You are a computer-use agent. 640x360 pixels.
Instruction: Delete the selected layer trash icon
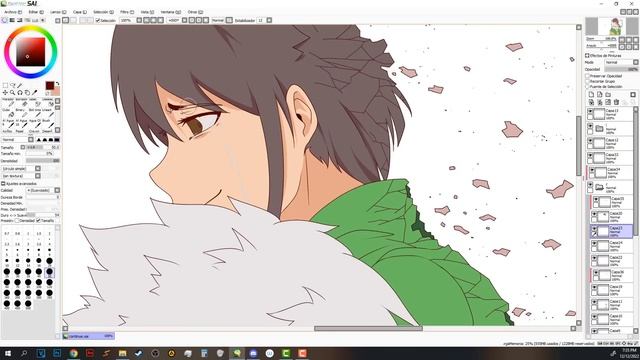(x=616, y=102)
